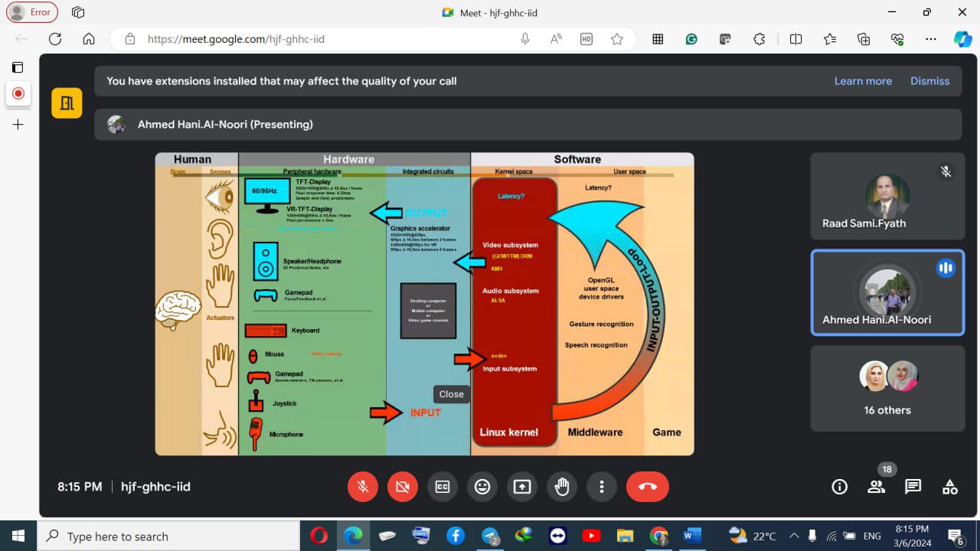Open Word from the taskbar
980x551 pixels.
click(x=693, y=536)
